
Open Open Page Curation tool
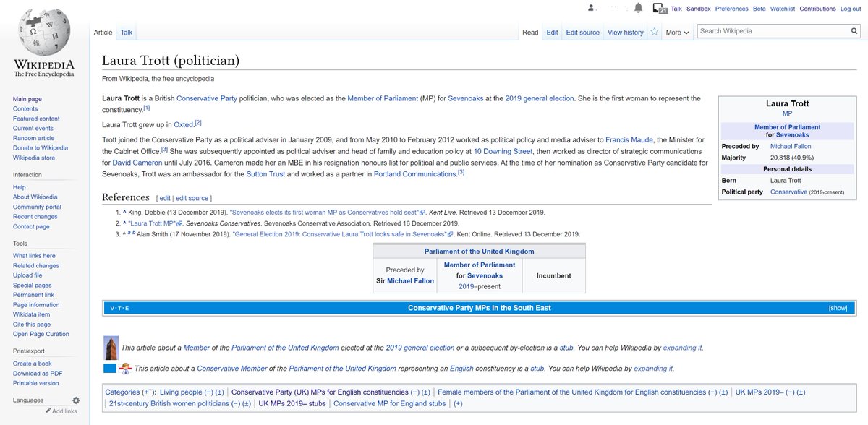41,334
